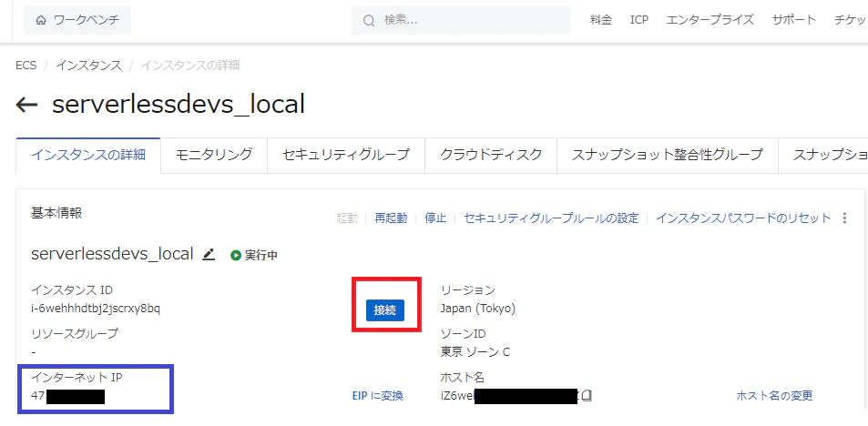This screenshot has height=426, width=868.
Task: Click the magnifier search icon
Action: [369, 21]
